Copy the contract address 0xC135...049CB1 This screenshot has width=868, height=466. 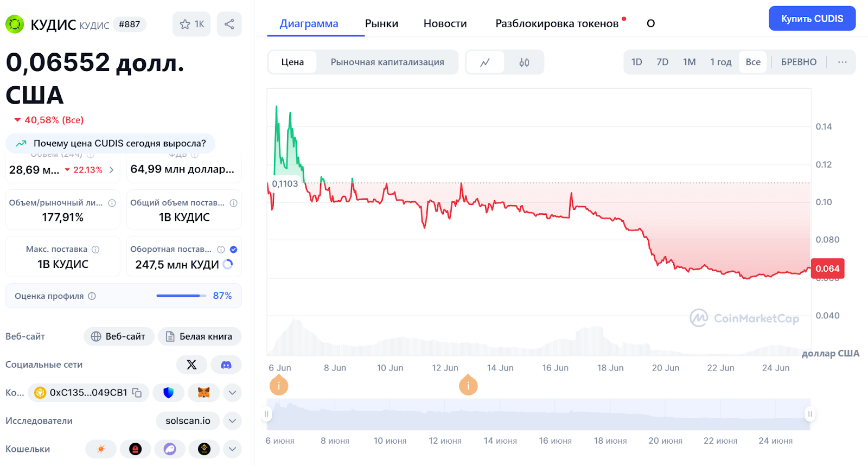pos(137,393)
